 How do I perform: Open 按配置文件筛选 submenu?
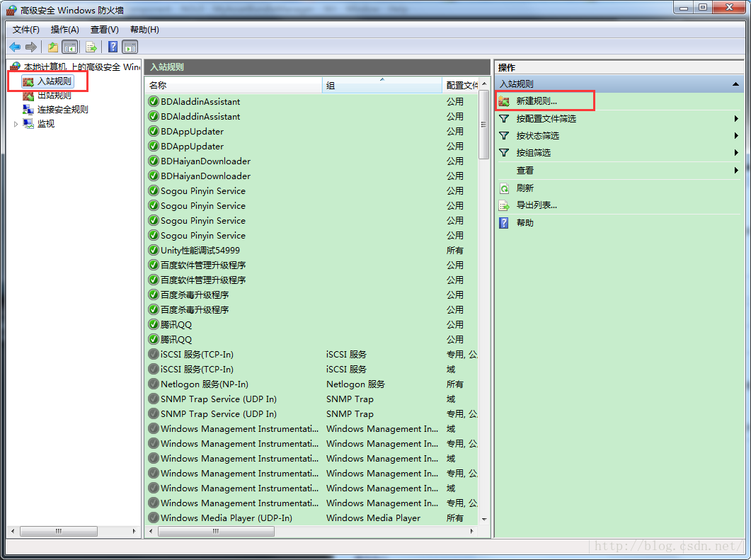tap(546, 119)
